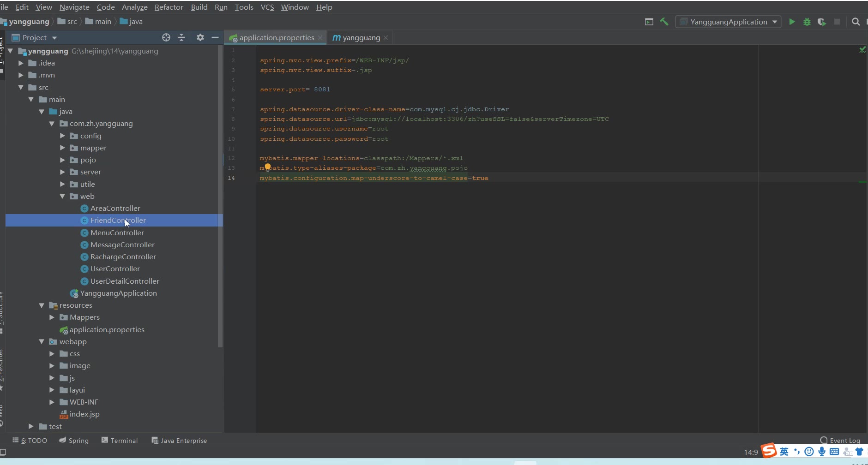The image size is (868, 465).
Task: Click the intention lightbulb on line 13
Action: point(267,167)
